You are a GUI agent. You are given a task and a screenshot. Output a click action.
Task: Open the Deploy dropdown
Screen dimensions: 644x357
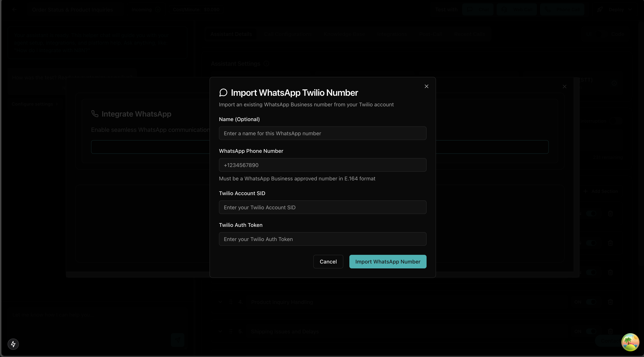[x=630, y=9]
